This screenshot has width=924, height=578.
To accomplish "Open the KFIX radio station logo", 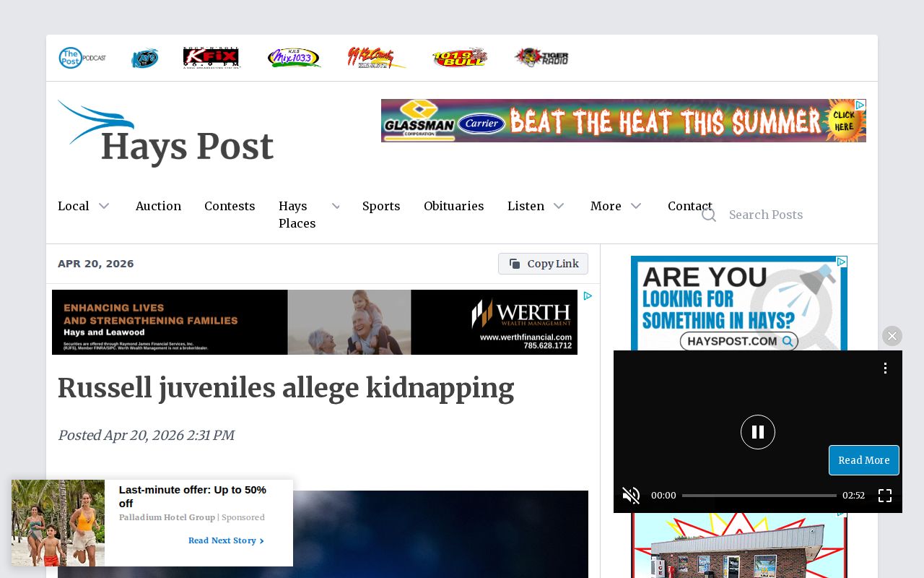I will [x=212, y=58].
